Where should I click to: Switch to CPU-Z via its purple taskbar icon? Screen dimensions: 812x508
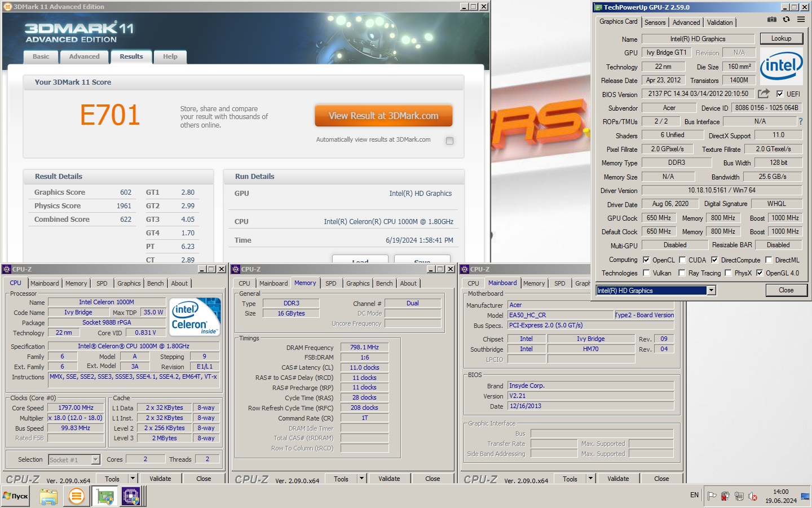click(x=131, y=497)
